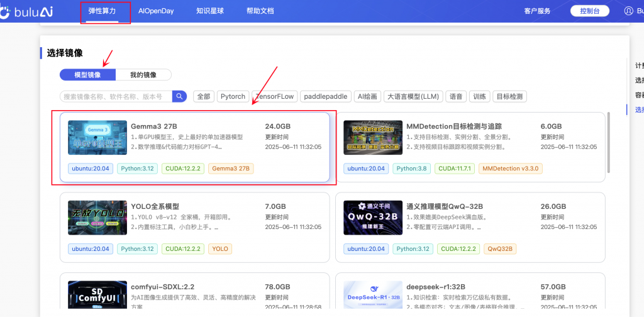The height and width of the screenshot is (317, 644).
Task: Click the MMDetection v3.3.0 tag
Action: pyautogui.click(x=511, y=169)
